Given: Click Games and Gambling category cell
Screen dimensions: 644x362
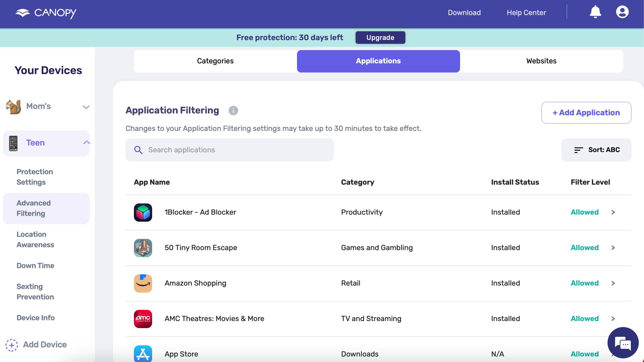Looking at the screenshot, I should click(x=377, y=248).
